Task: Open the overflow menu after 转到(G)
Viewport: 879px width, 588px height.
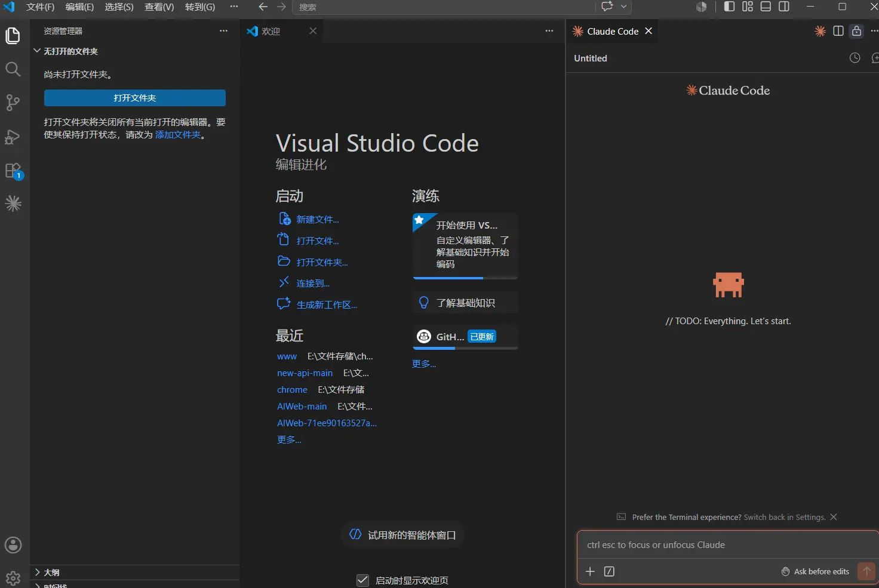Action: 234,7
